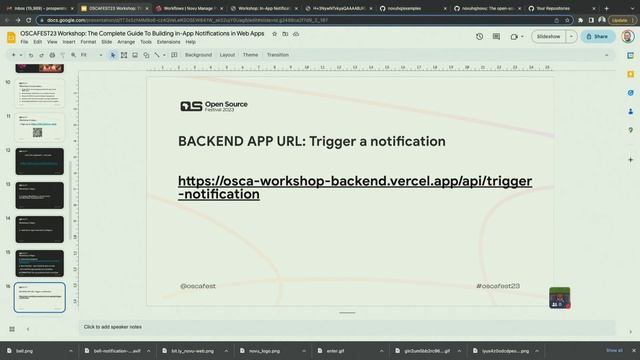
Task: Collapse the toolbar menus chevron
Action: point(607,55)
